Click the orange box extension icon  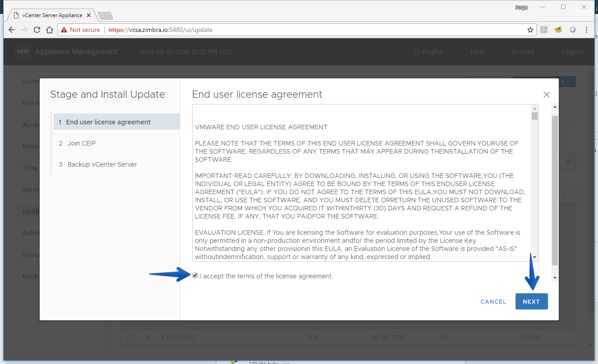(x=558, y=30)
